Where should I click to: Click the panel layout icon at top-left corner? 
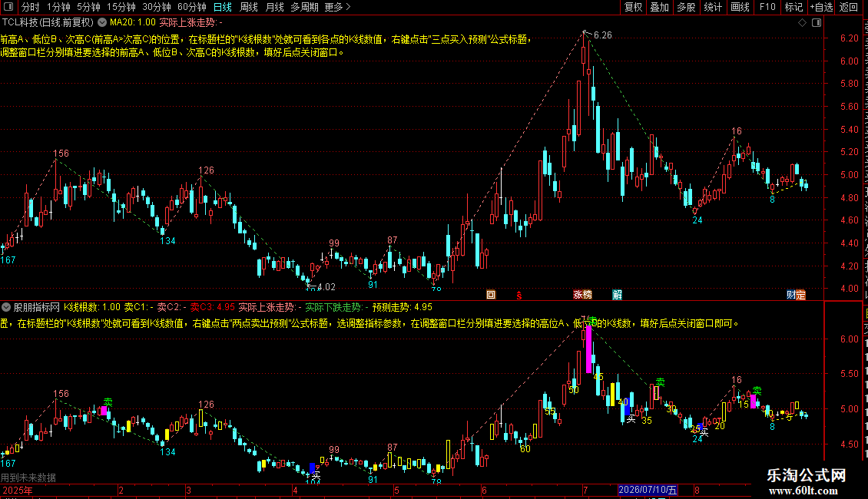(8, 7)
